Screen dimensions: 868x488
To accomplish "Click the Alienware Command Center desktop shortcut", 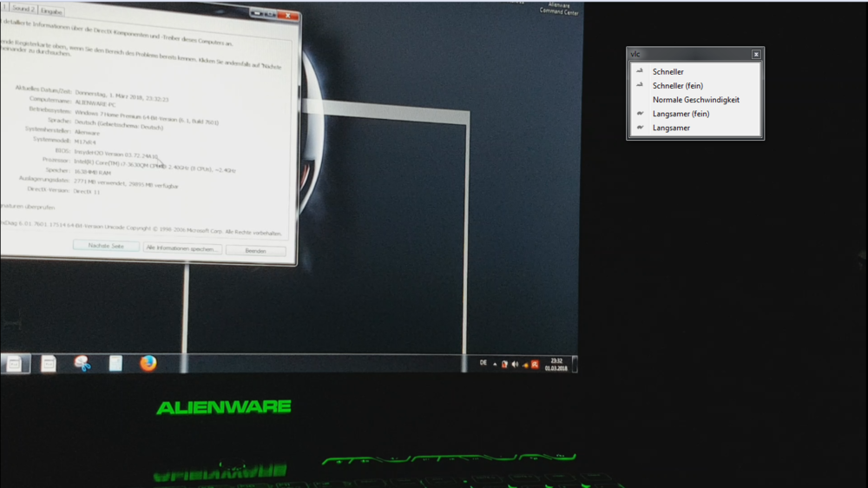I will coord(558,9).
